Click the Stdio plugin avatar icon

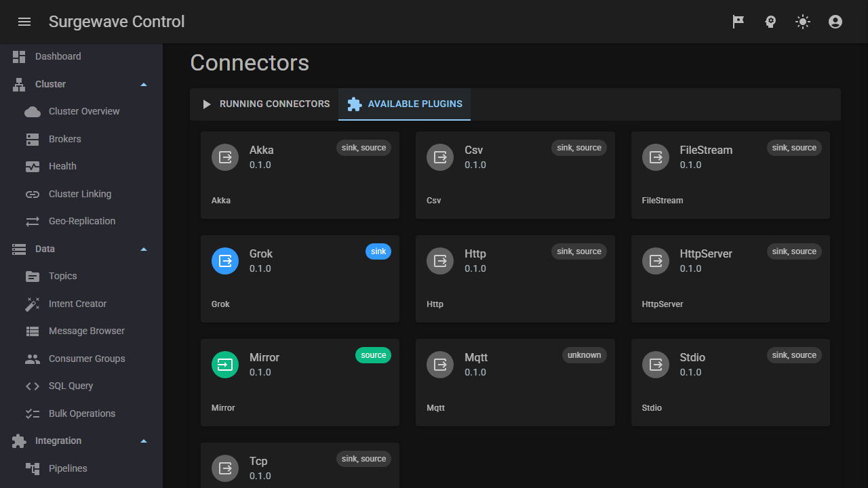(x=656, y=365)
